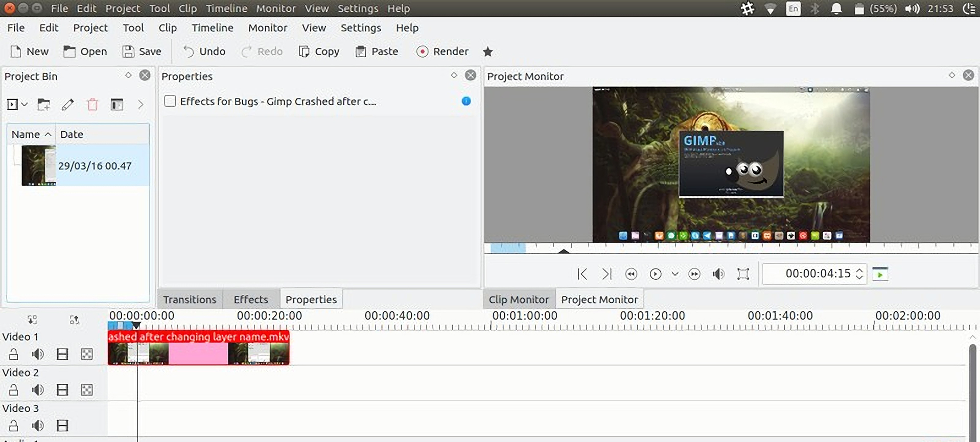Hide video on the Video 1 track
The height and width of the screenshot is (442, 980).
click(62, 354)
